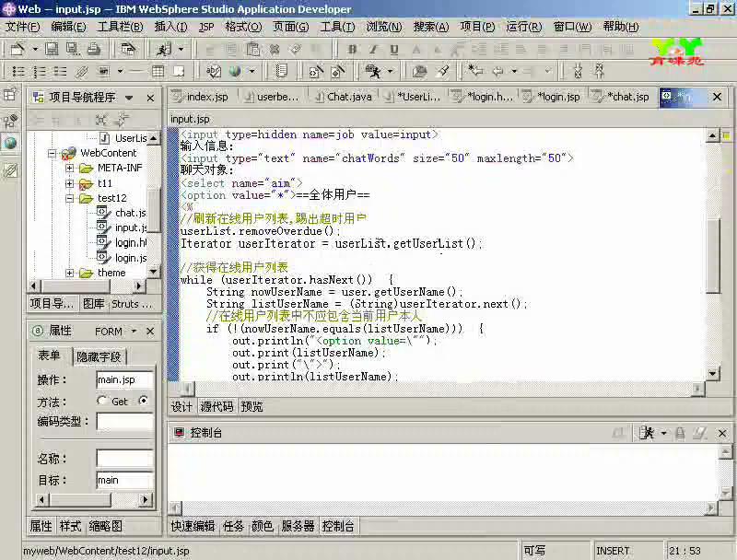Click the editor vertical scrollbar down arrow

coord(712,374)
